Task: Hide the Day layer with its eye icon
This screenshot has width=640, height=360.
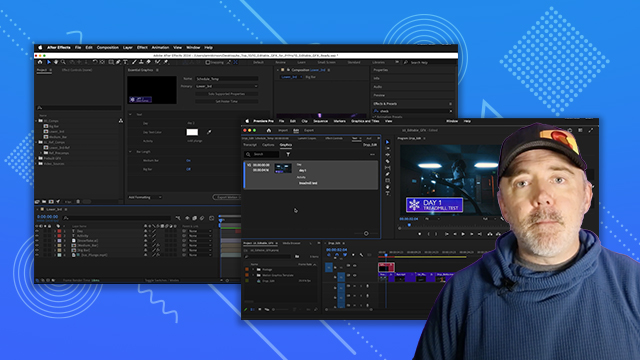Action: pyautogui.click(x=37, y=231)
